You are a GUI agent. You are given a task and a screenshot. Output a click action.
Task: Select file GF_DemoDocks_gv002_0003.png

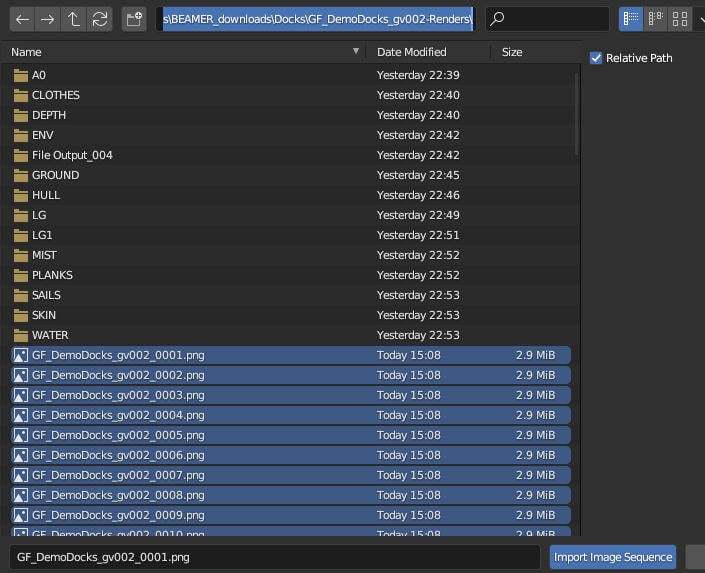tap(291, 395)
